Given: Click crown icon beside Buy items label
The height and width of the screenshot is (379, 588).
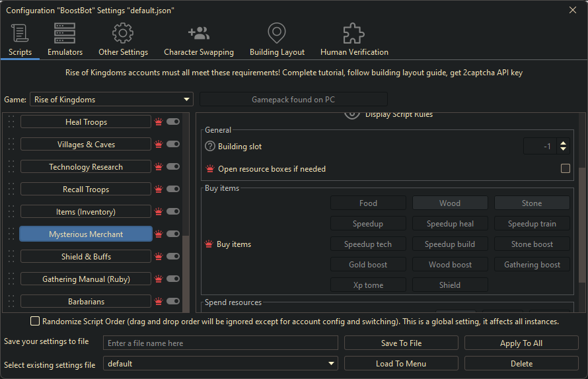Looking at the screenshot, I should (x=209, y=244).
